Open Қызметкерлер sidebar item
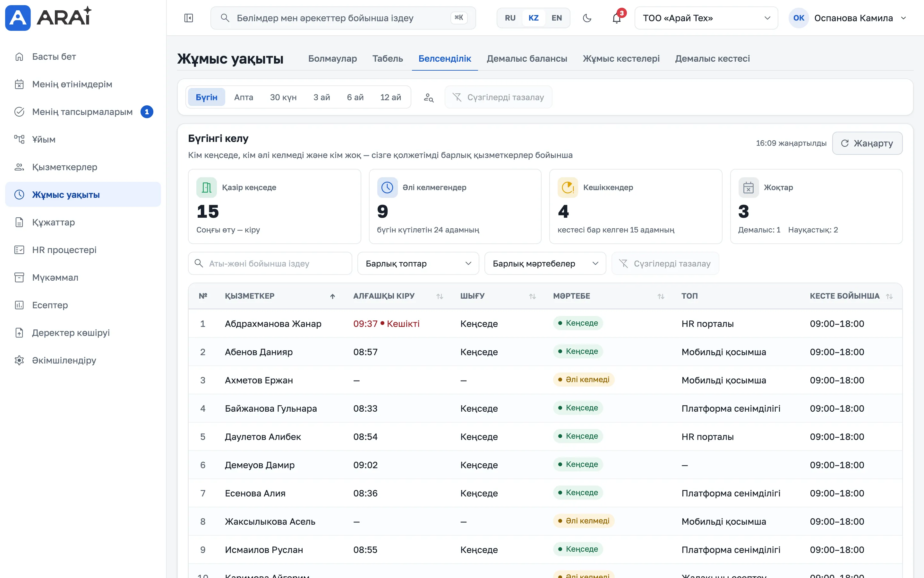 83,167
